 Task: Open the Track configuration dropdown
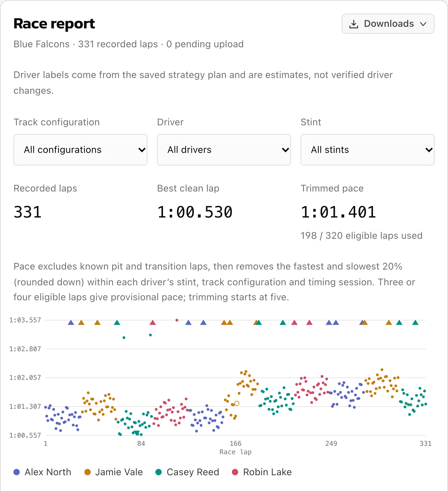point(80,150)
